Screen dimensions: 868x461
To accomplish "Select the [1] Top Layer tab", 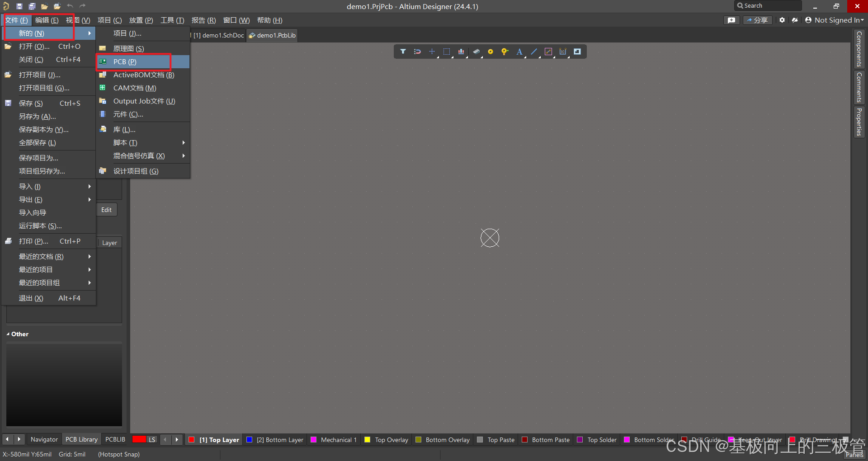I will pyautogui.click(x=214, y=440).
